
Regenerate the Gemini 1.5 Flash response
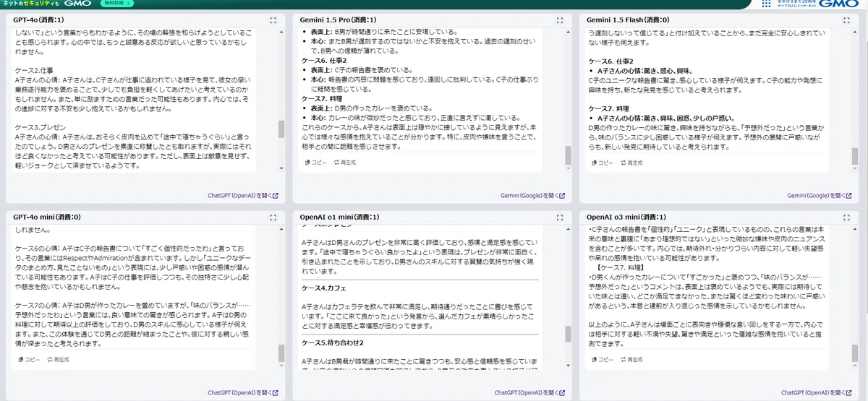point(631,163)
